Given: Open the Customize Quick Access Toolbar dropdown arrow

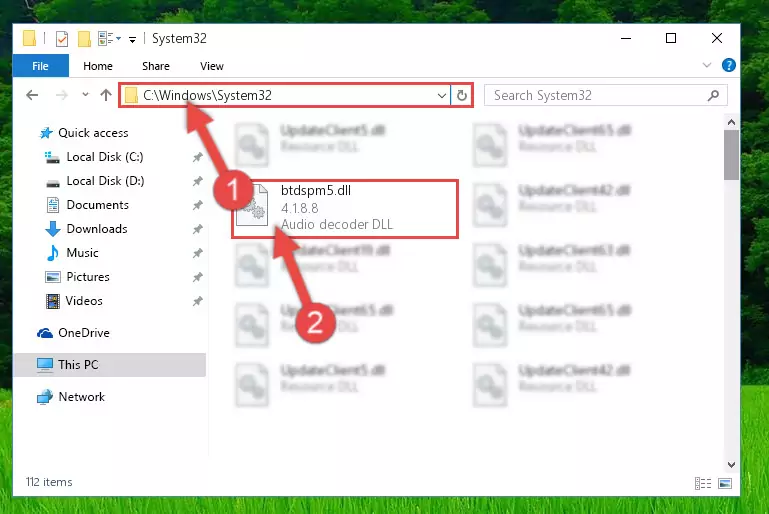Looking at the screenshot, I should [x=132, y=39].
